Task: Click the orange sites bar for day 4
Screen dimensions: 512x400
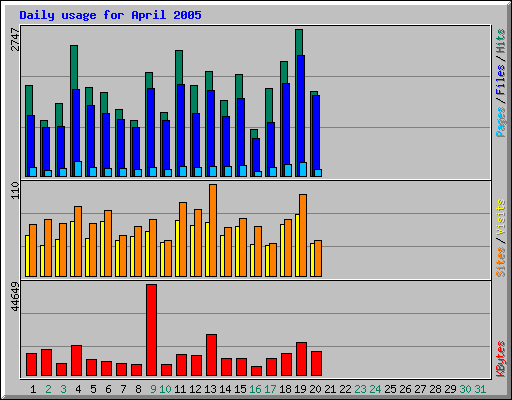Action: pyautogui.click(x=78, y=241)
